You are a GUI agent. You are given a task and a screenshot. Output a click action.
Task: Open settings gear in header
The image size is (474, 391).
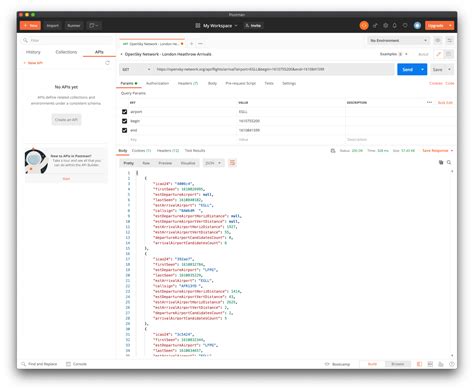tap(386, 26)
